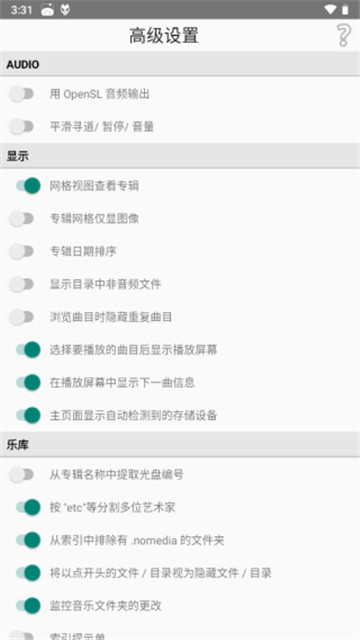
Task: Tap the Wi-Fi status bar icon
Action: [330, 10]
